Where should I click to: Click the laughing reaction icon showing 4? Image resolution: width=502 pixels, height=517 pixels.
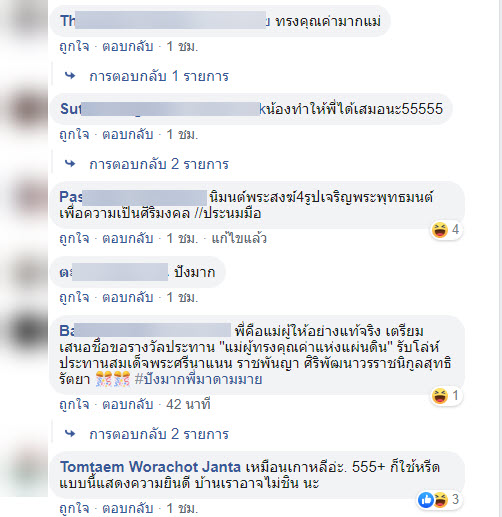click(440, 230)
